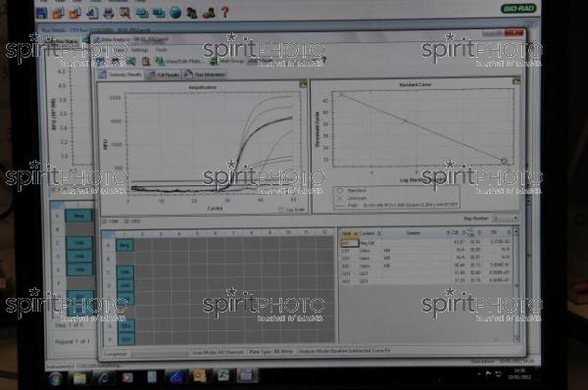
Task: Click the magnifier search icon in top toolbar
Action: click(124, 13)
